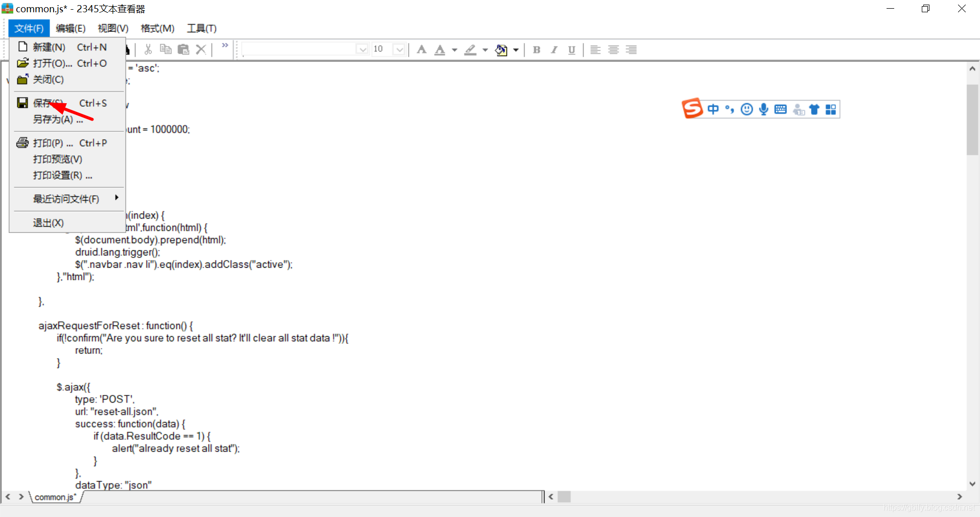The height and width of the screenshot is (517, 980).
Task: Choose 打印预览(V) menu item
Action: click(67, 159)
